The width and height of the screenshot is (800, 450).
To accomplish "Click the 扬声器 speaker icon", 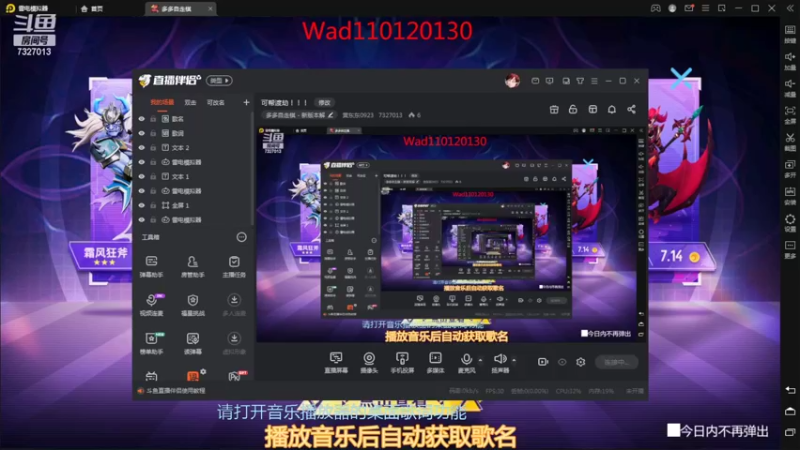I will pos(500,359).
